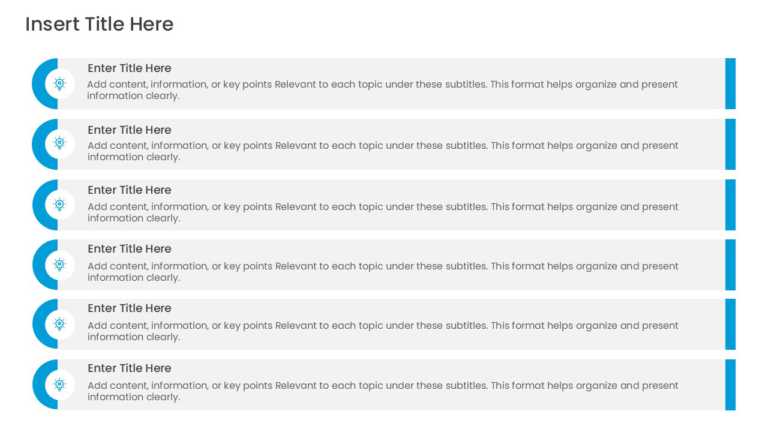
Task: Select the lightbulb icon in the fourth row
Action: pos(59,264)
